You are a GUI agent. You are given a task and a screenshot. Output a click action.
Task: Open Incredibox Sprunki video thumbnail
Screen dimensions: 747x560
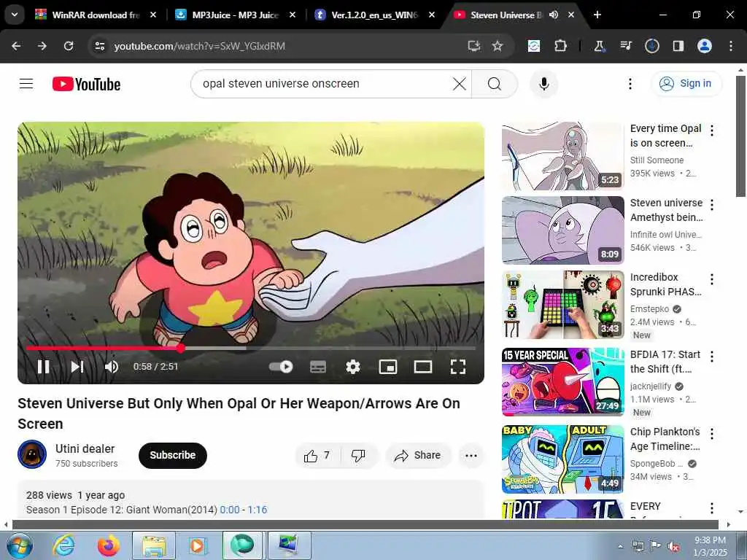pyautogui.click(x=562, y=305)
